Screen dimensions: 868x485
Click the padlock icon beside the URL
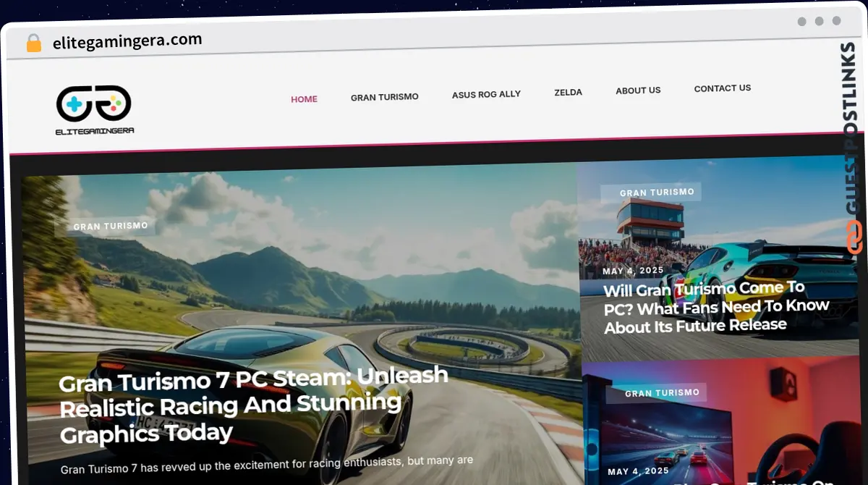click(33, 43)
